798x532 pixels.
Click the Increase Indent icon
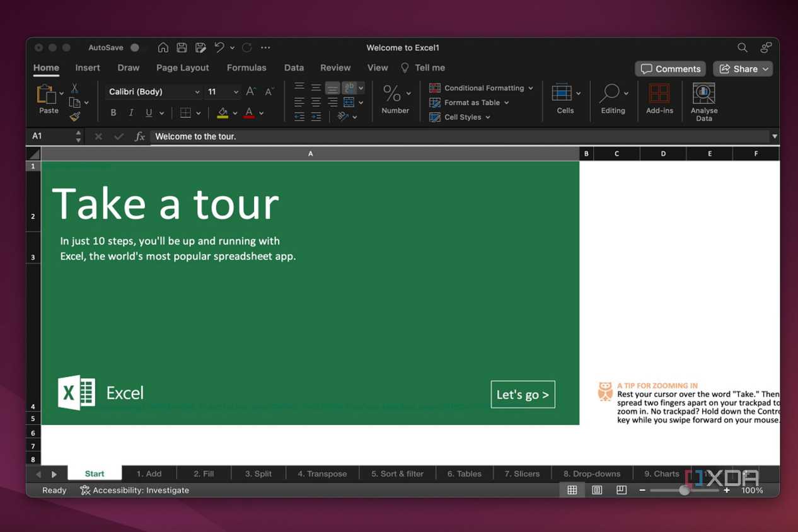[x=316, y=117]
